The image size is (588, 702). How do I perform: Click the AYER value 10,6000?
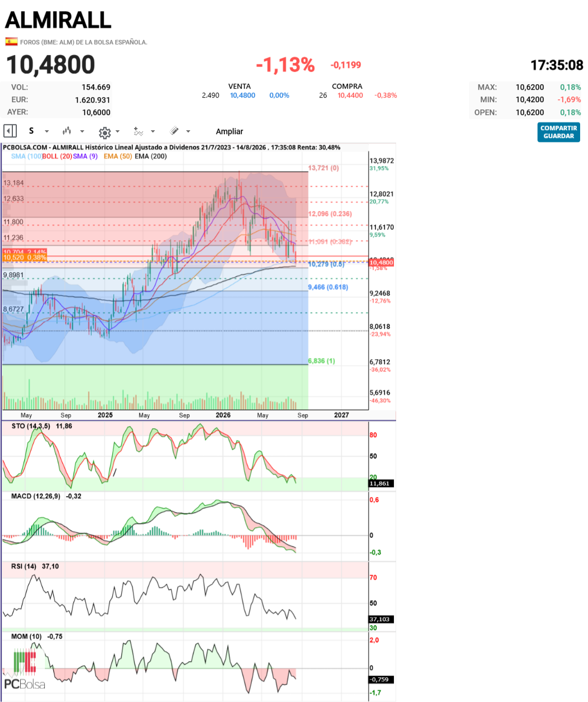(x=97, y=112)
